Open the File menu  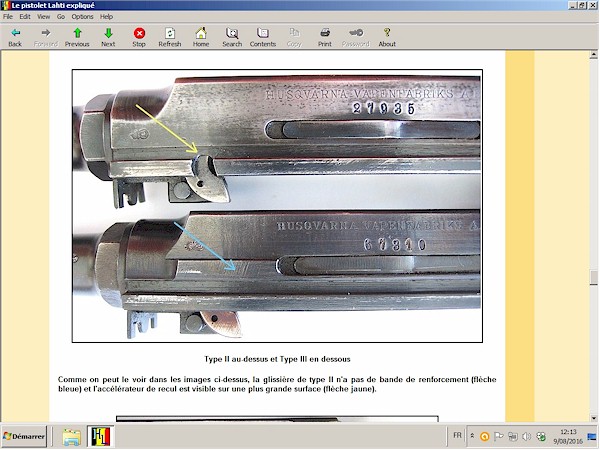pyautogui.click(x=8, y=16)
